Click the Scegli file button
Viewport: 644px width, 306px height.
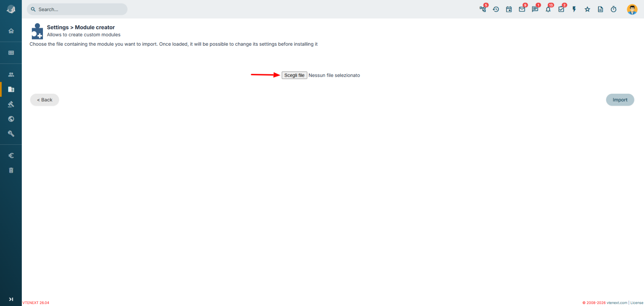click(x=294, y=75)
